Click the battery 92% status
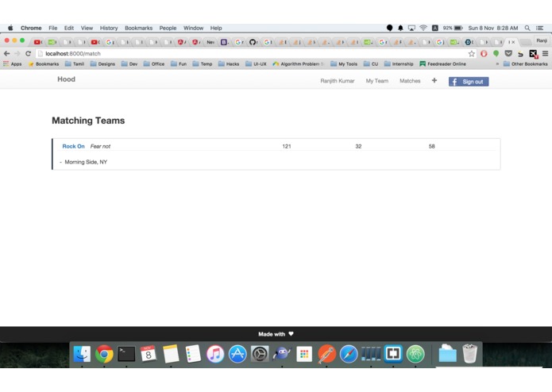The width and height of the screenshot is (552, 392). 453,28
